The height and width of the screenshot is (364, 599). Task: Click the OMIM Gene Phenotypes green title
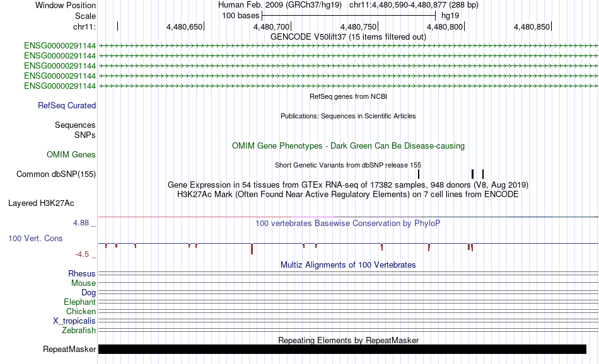[348, 145]
